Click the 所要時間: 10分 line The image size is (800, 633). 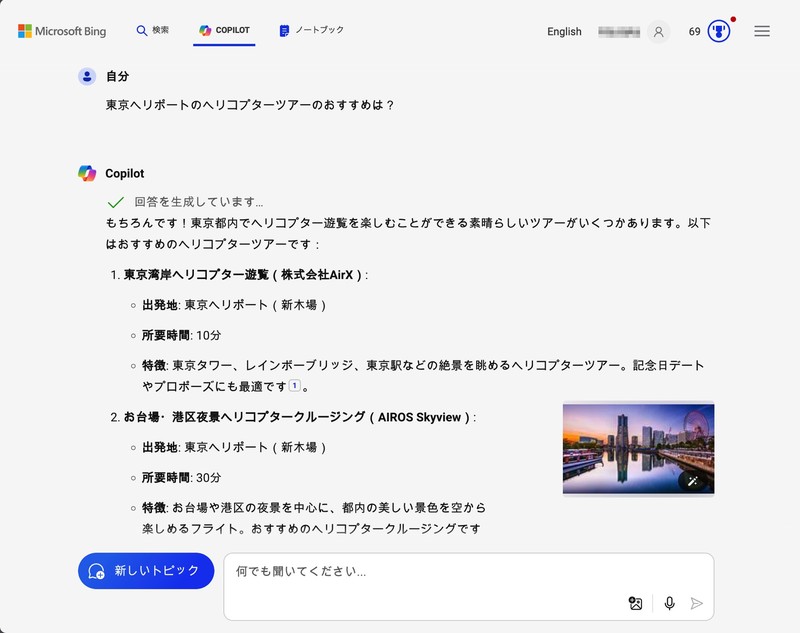coord(182,336)
